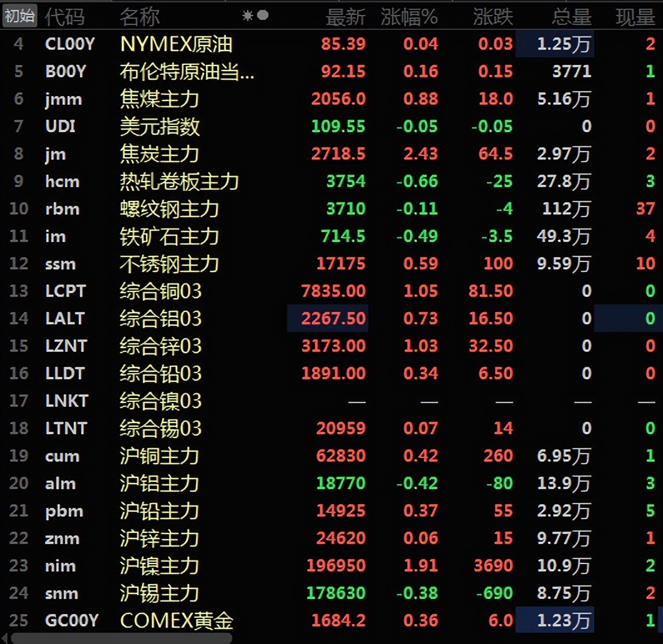Click total volume 1.25万
This screenshot has height=644, width=663.
pos(564,44)
